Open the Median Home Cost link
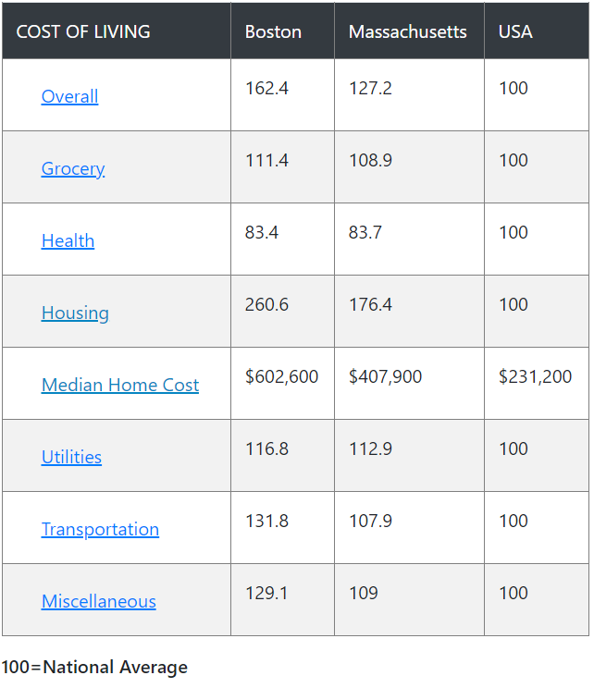This screenshot has width=594, height=700. coord(120,385)
